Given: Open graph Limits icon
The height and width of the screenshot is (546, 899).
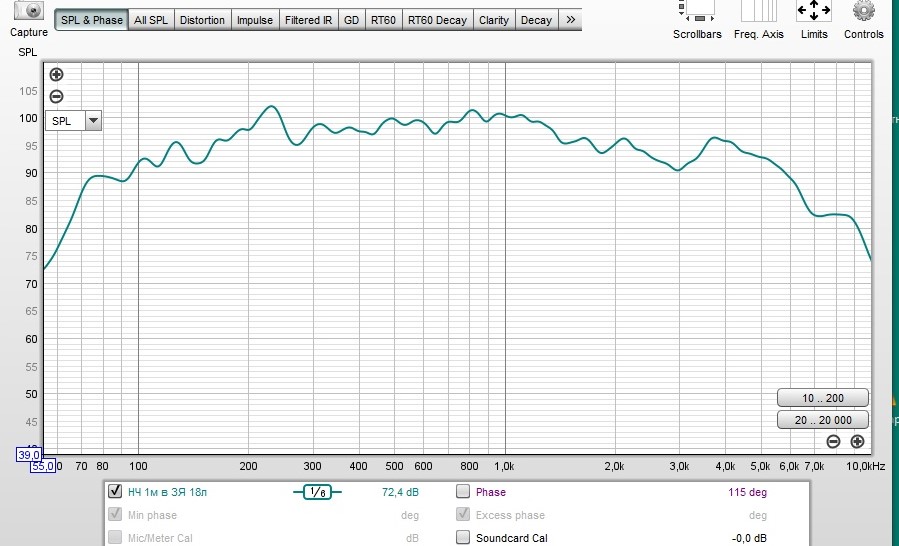Looking at the screenshot, I should point(814,10).
